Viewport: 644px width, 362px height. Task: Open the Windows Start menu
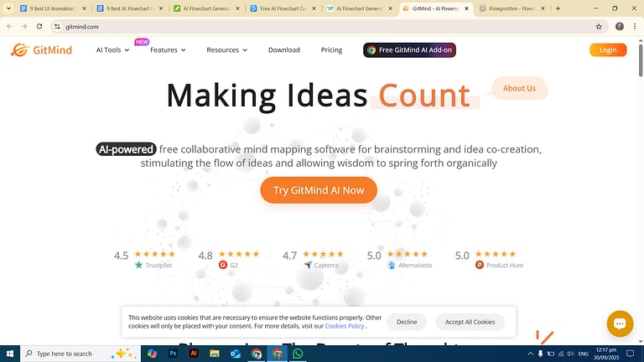coord(10,354)
